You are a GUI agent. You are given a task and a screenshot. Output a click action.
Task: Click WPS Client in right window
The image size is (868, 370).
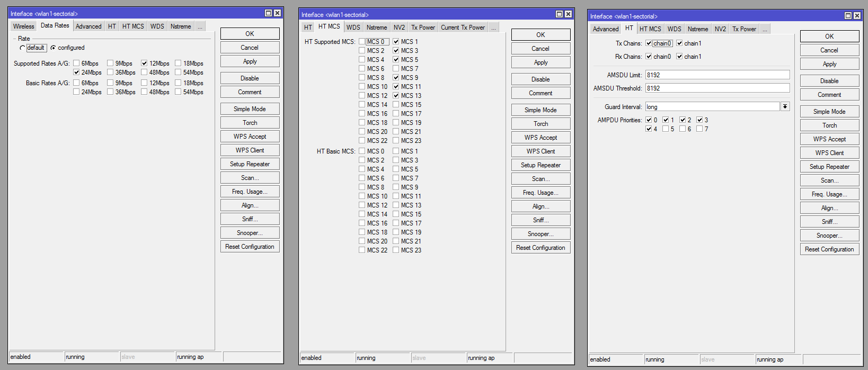click(x=829, y=152)
